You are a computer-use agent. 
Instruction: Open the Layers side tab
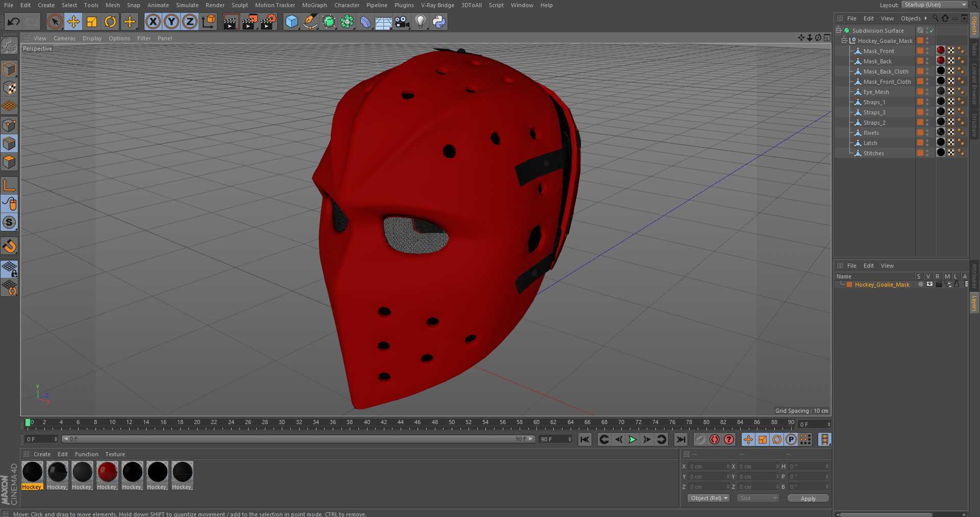click(x=974, y=303)
